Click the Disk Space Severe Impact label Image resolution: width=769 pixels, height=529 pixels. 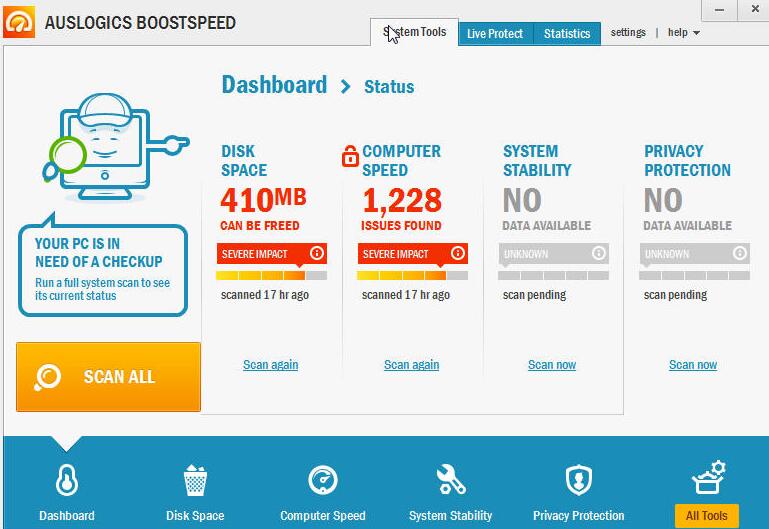[x=255, y=254]
